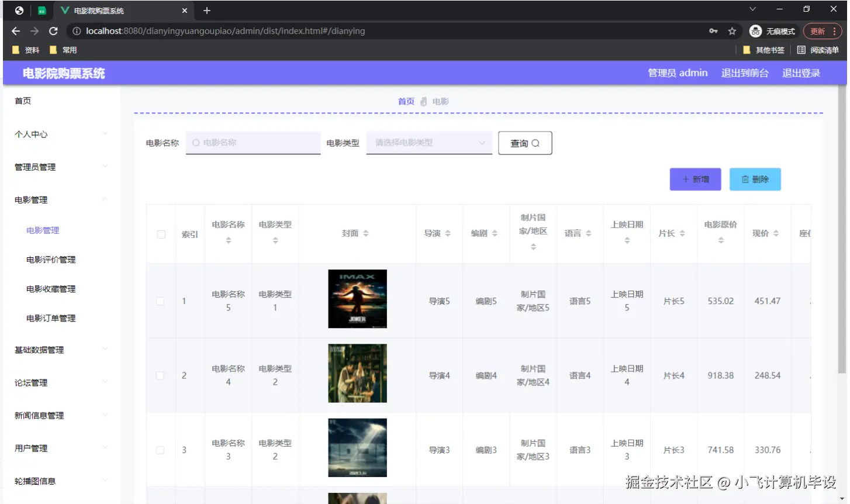Sort table by 编剧 column arrows

(495, 233)
